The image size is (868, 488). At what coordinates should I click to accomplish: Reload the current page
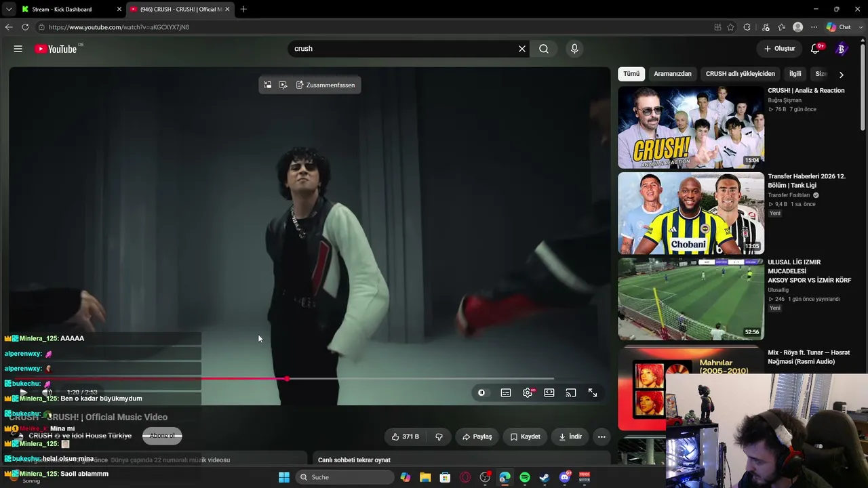(25, 27)
